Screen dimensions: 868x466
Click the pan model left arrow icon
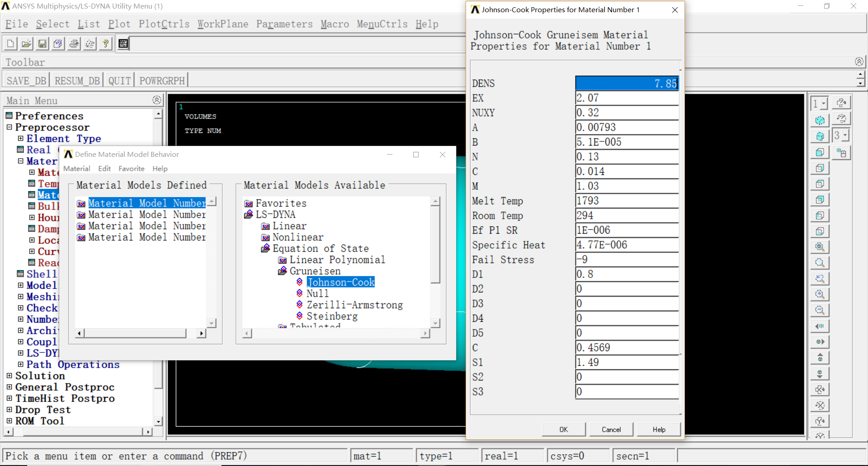[820, 326]
